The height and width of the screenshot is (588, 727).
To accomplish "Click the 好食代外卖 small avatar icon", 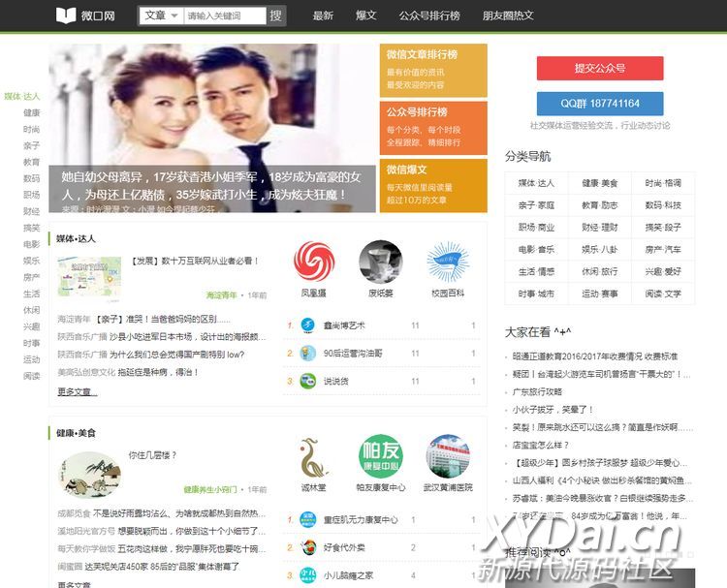I will [x=308, y=547].
